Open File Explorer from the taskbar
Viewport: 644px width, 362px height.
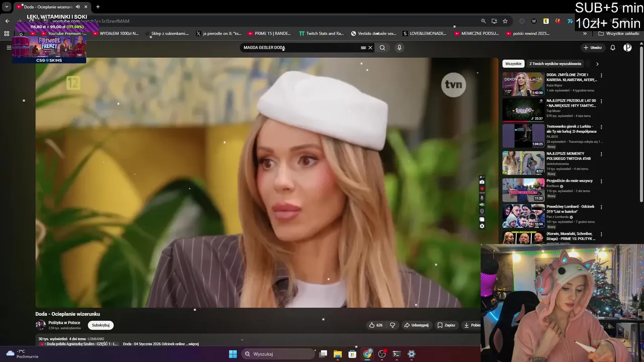(338, 354)
